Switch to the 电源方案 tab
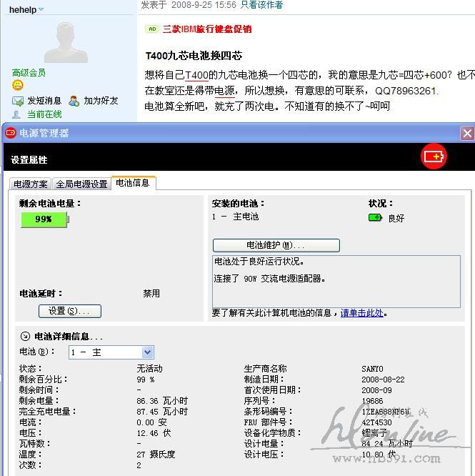The height and width of the screenshot is (476, 475). pyautogui.click(x=30, y=184)
